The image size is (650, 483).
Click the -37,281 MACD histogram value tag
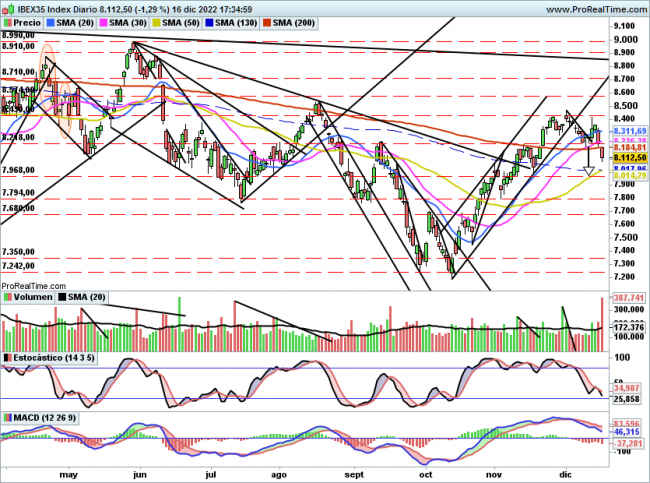(628, 443)
